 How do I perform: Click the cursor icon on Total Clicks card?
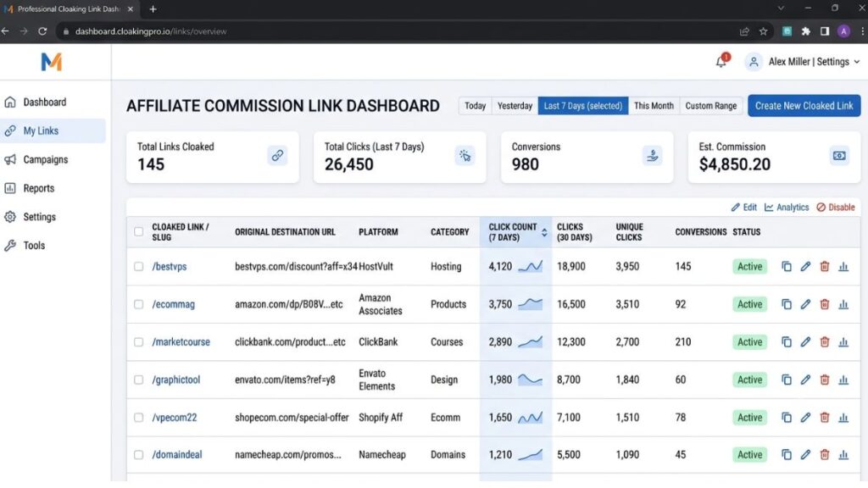(x=465, y=156)
